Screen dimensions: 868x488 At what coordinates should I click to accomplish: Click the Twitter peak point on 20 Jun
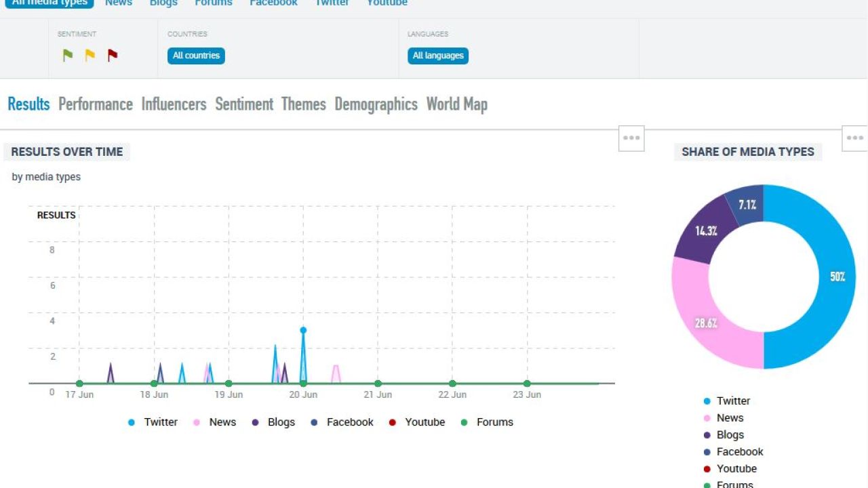(x=303, y=331)
